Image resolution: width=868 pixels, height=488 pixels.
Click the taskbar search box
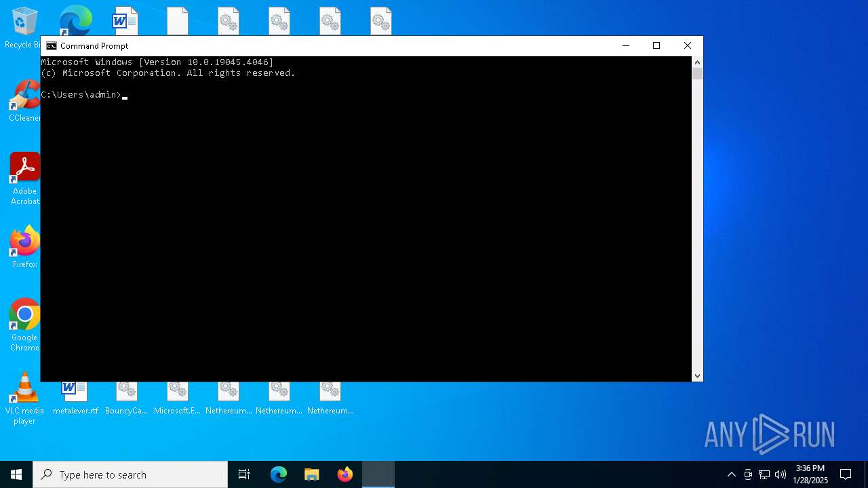point(130,474)
